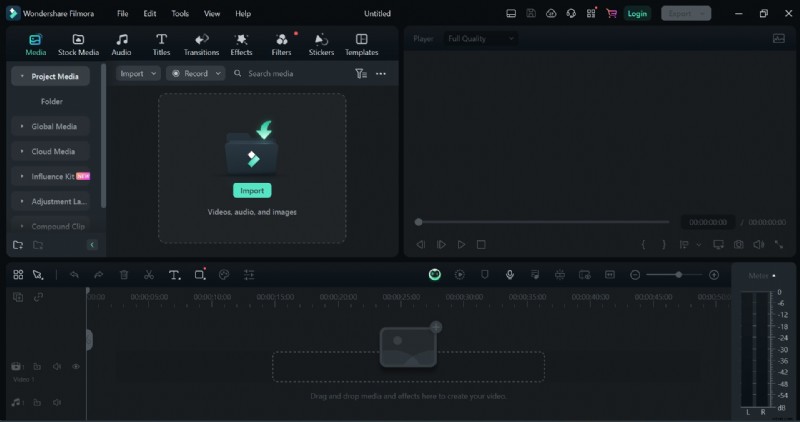Select the Folder item
The height and width of the screenshot is (422, 800).
tap(52, 102)
